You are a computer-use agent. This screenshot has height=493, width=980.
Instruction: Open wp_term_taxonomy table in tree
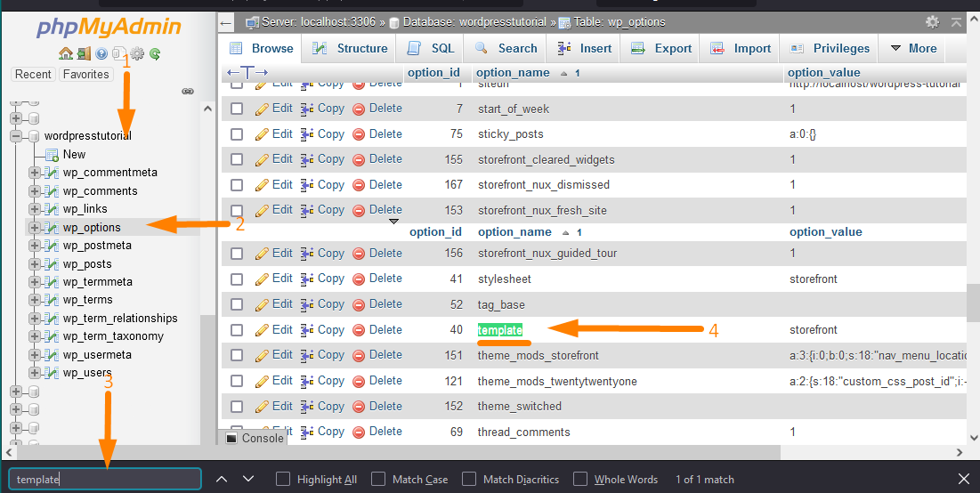(x=113, y=336)
